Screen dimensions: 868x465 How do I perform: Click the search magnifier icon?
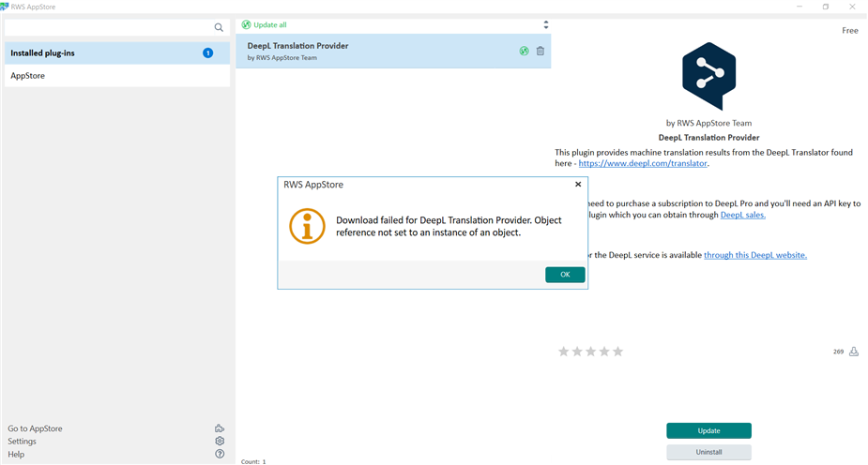coord(220,28)
